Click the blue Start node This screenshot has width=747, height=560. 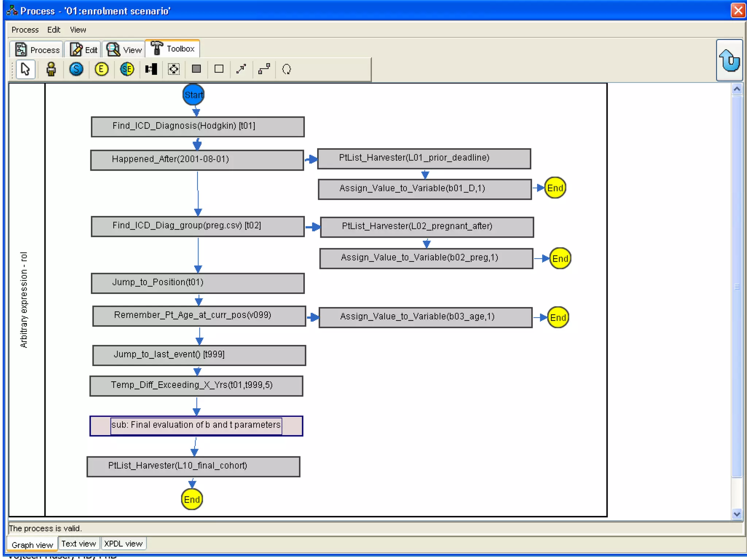193,95
